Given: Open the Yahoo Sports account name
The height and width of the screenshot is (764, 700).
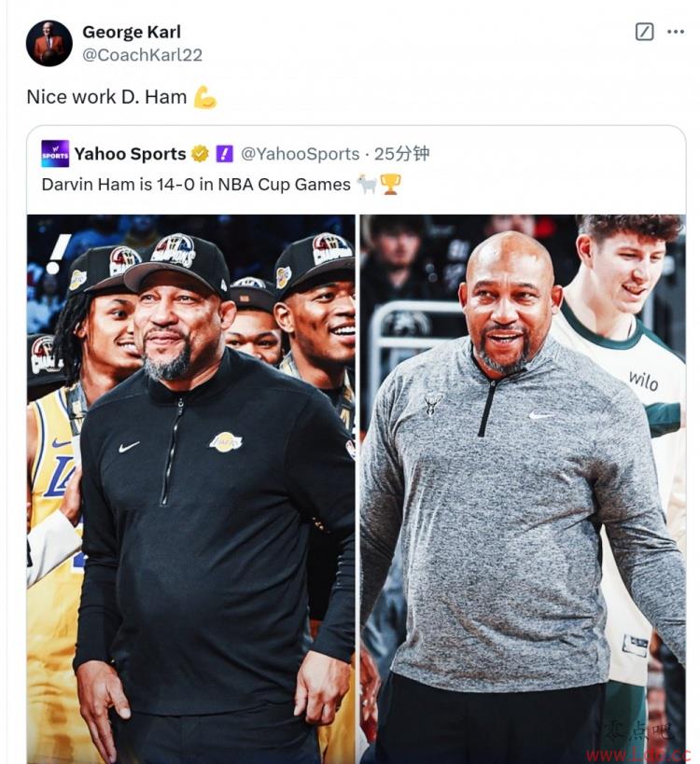Looking at the screenshot, I should pyautogui.click(x=130, y=154).
